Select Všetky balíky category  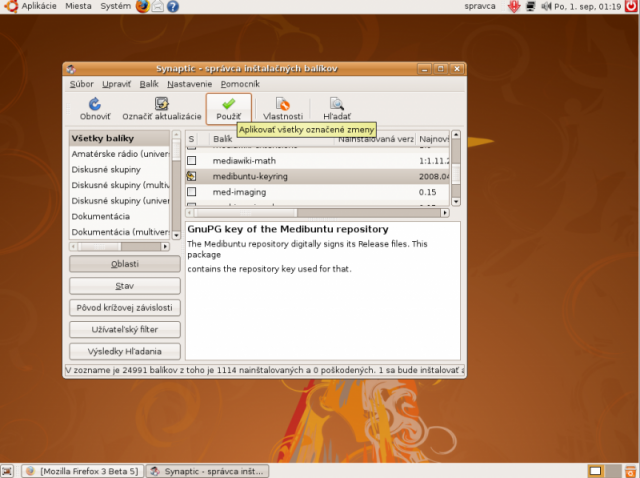tap(120, 138)
